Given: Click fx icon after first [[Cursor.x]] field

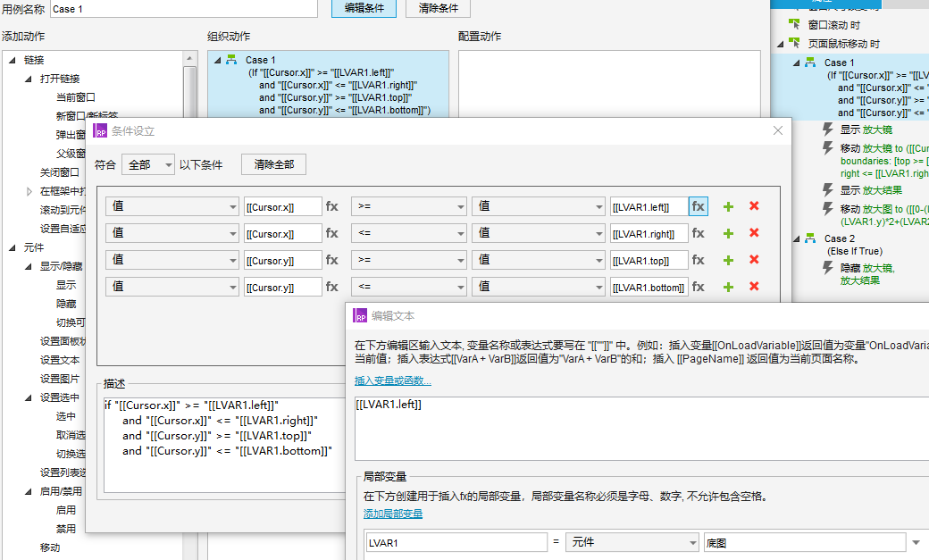Looking at the screenshot, I should pos(331,206).
